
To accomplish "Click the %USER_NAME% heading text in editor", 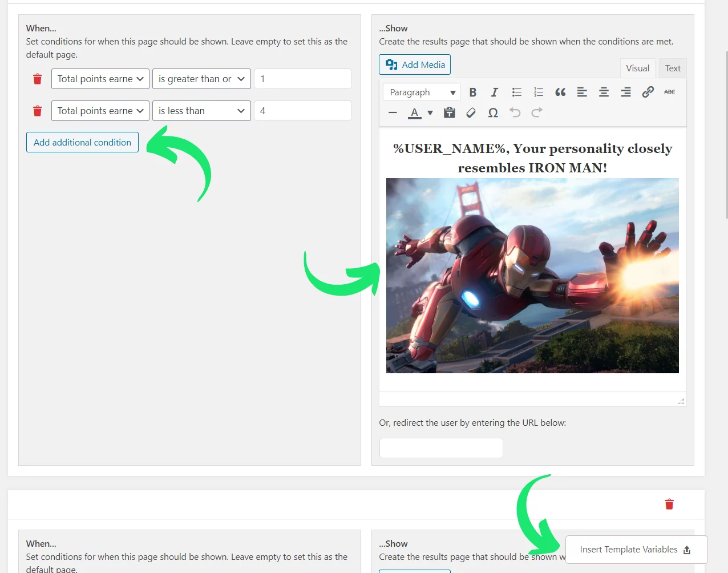I will tap(532, 158).
